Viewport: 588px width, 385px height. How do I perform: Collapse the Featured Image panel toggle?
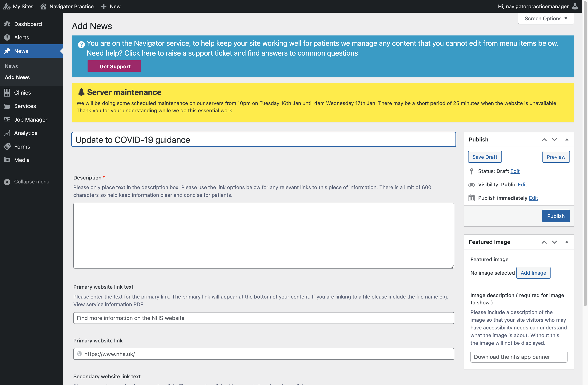[567, 242]
